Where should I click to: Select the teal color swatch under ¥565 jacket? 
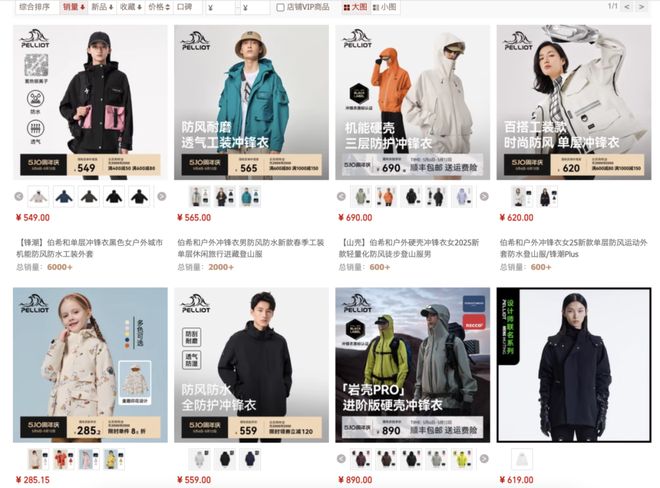pyautogui.click(x=250, y=197)
